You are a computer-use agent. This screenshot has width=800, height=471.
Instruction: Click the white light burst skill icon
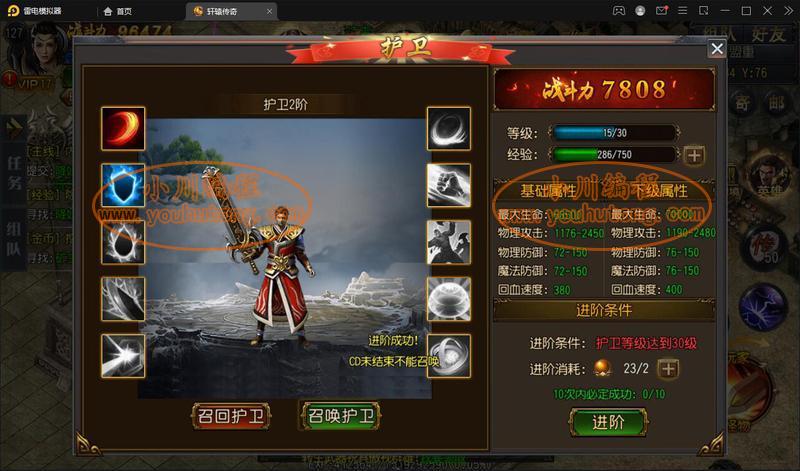coord(123,356)
